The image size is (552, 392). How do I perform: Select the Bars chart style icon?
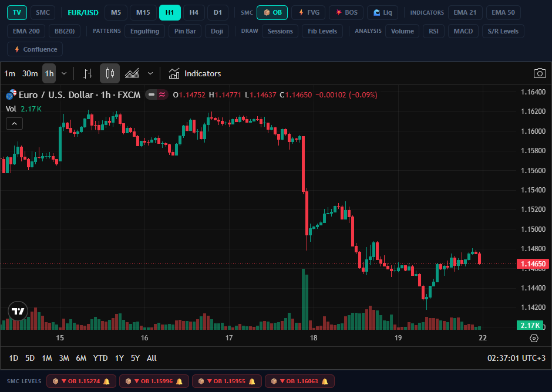(87, 73)
